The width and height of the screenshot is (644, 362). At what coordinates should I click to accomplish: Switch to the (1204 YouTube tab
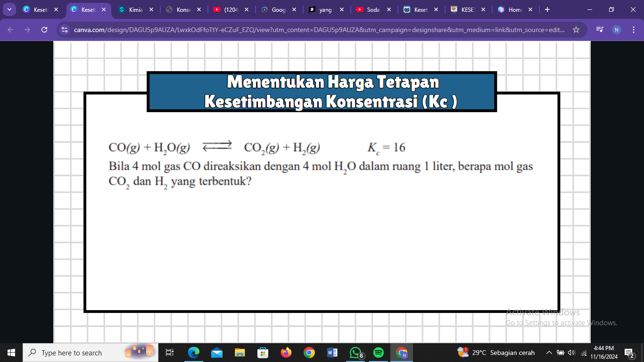(x=231, y=9)
